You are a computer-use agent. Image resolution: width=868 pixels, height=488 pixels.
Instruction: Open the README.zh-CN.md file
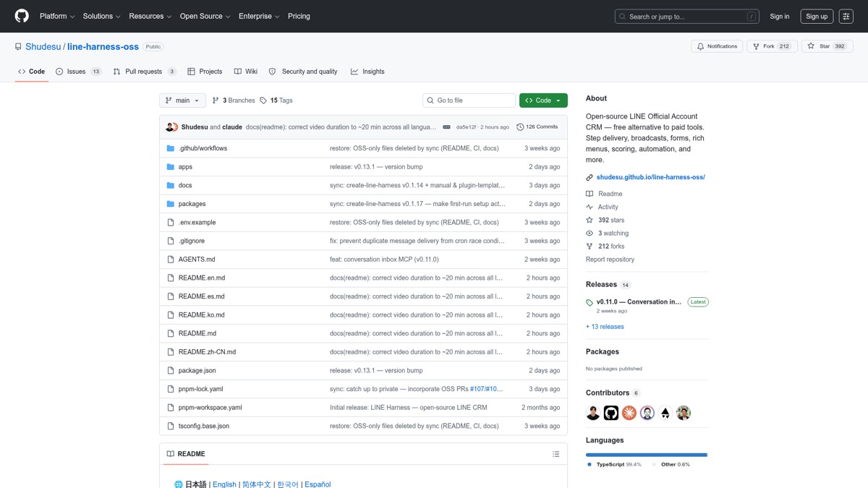(207, 352)
